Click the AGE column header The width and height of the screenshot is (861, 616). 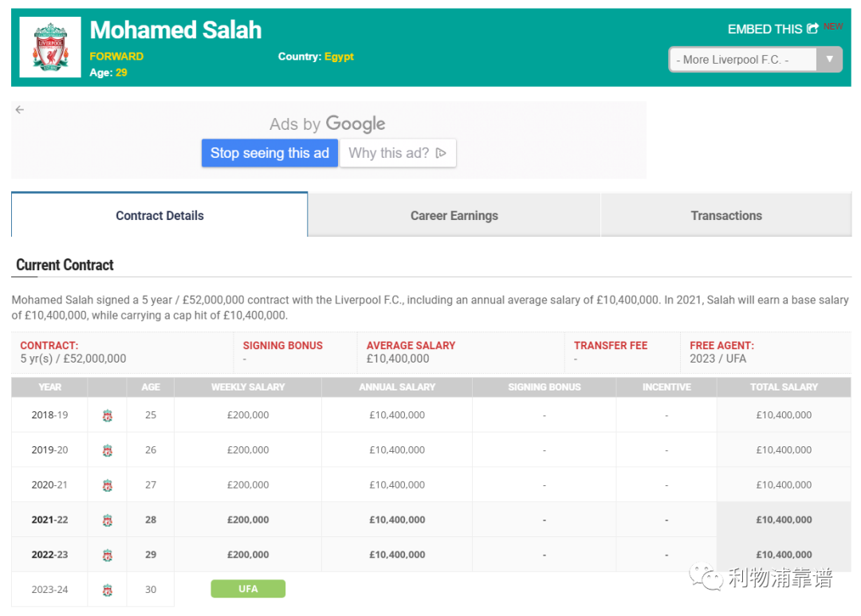click(151, 387)
